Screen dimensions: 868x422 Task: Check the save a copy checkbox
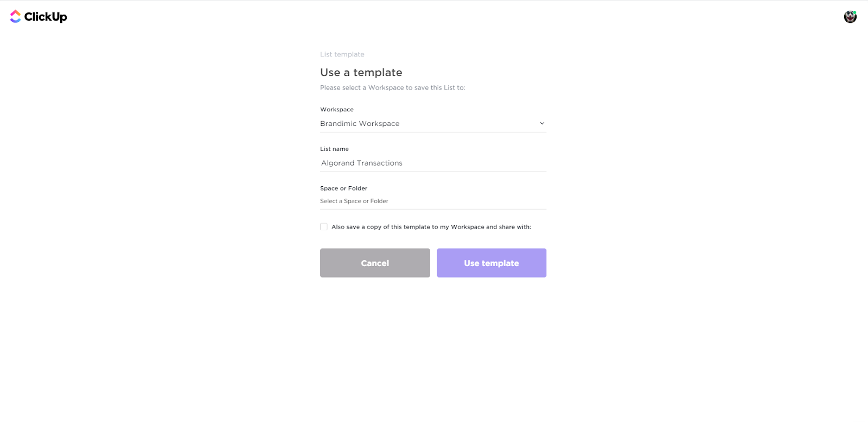(324, 226)
